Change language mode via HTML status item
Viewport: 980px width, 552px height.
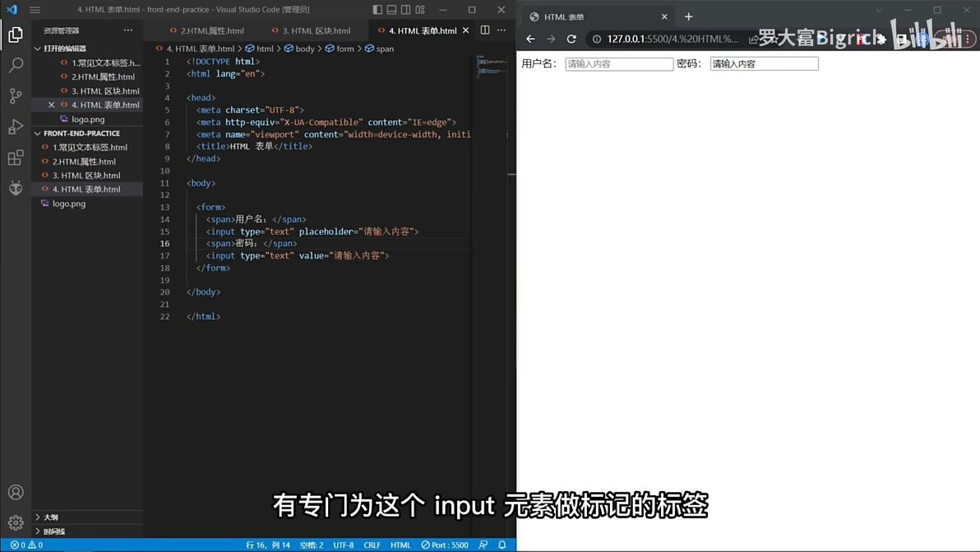[400, 545]
